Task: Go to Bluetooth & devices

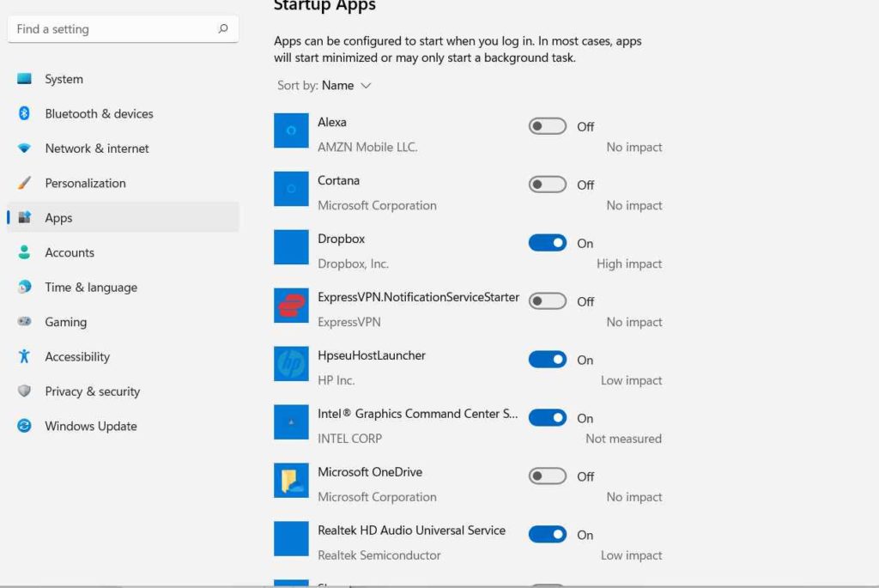Action: pos(124,114)
